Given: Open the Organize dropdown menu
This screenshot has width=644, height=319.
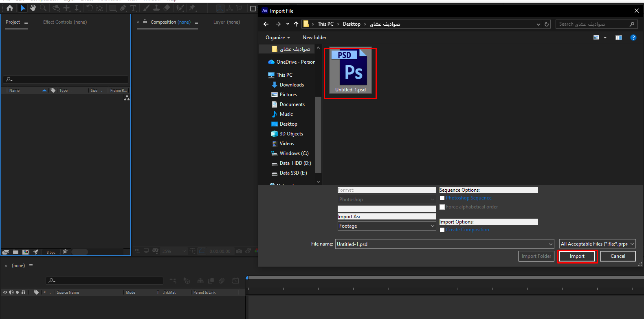Looking at the screenshot, I should 278,38.
